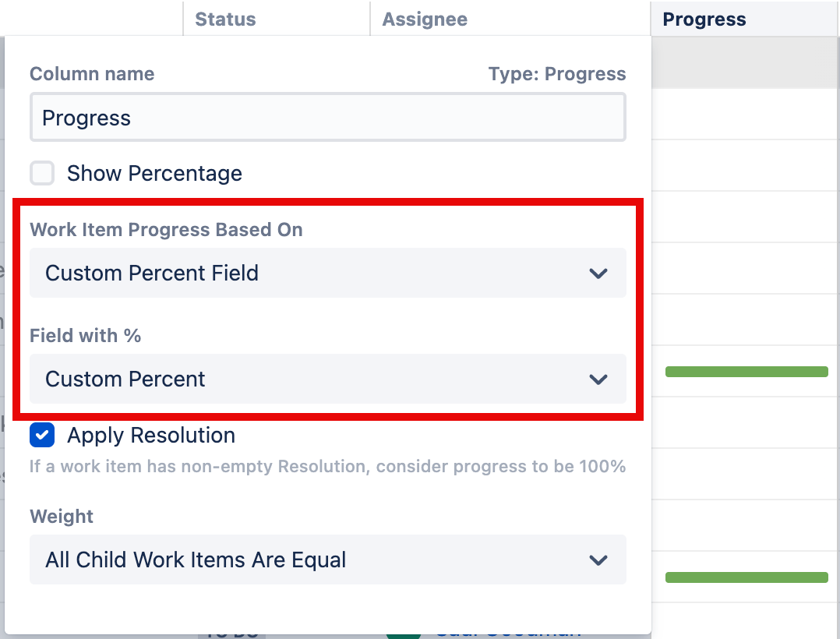
Task: Expand the Custom Percent Field selector via its chevron
Action: (x=598, y=273)
